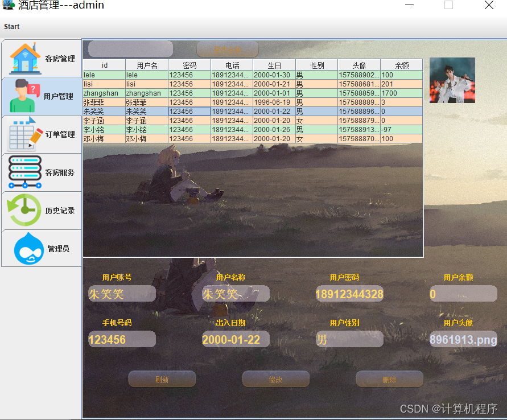Open the 客房管理 (room management) module
507x420 pixels.
coord(41,57)
